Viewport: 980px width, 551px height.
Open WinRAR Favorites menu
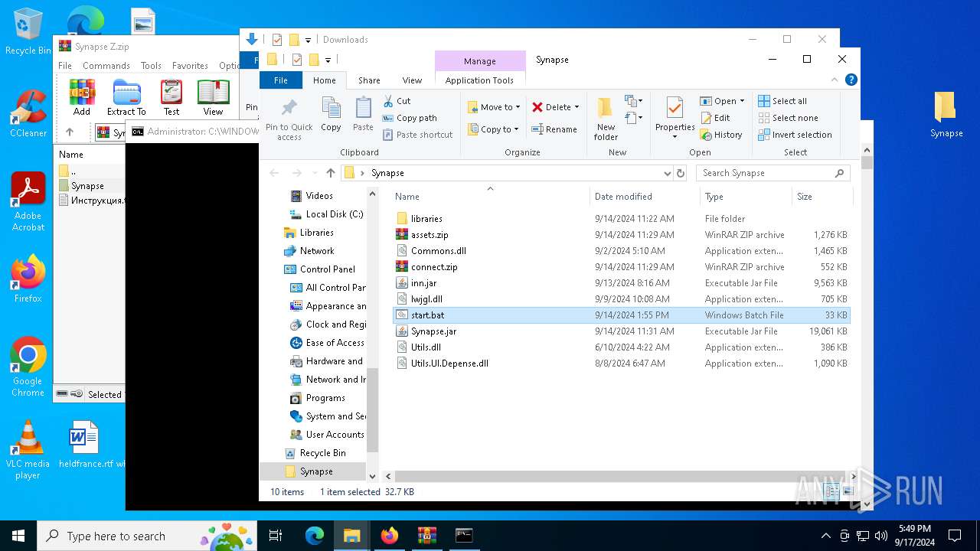tap(190, 66)
